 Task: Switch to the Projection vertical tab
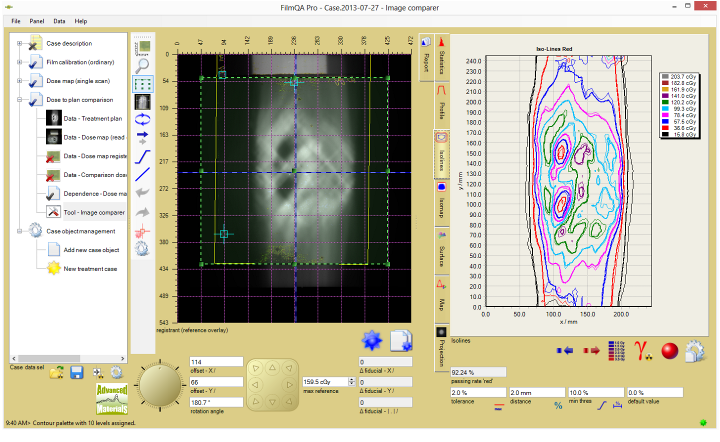click(x=442, y=347)
